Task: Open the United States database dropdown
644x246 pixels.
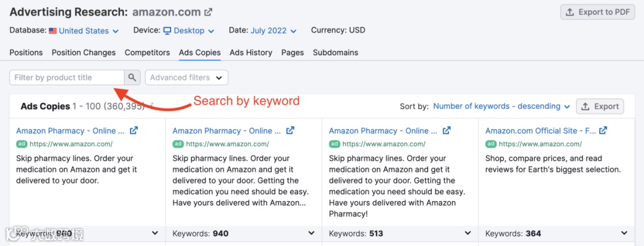Action: [x=84, y=30]
